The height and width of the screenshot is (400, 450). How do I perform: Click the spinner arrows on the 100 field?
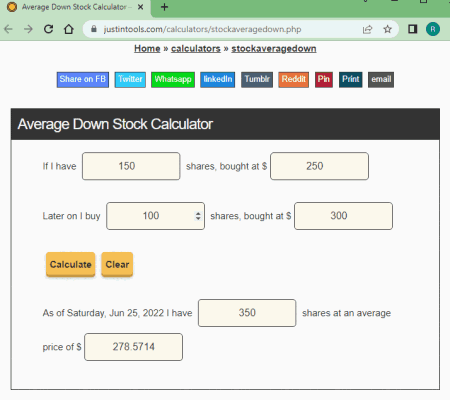click(x=198, y=216)
